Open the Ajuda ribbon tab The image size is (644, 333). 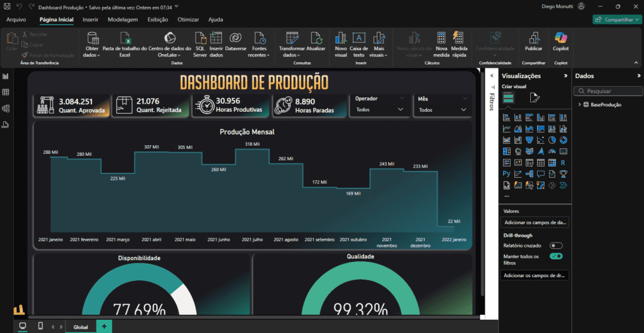point(216,19)
